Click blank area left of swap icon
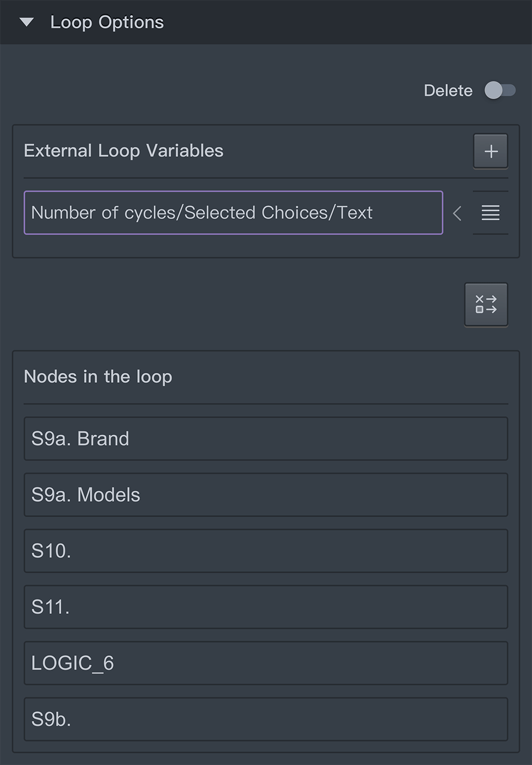The height and width of the screenshot is (765, 532). pos(234,304)
